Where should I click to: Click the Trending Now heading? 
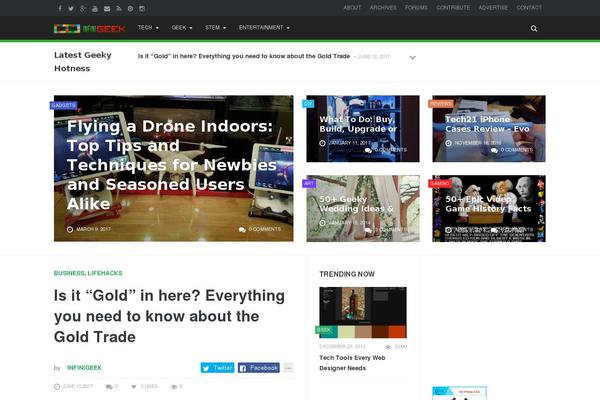(347, 274)
